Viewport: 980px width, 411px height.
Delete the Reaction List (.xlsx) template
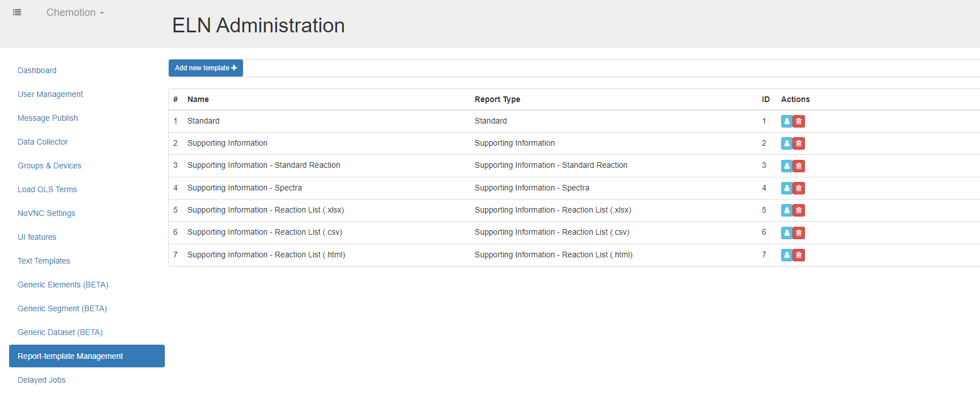click(x=799, y=210)
